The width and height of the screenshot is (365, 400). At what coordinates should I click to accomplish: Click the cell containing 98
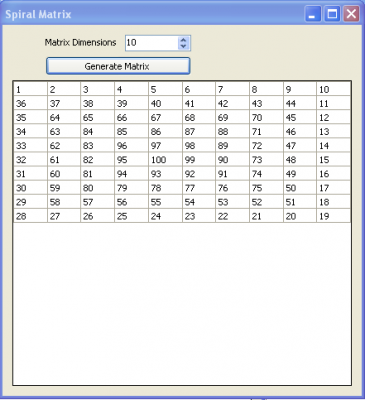click(x=199, y=146)
